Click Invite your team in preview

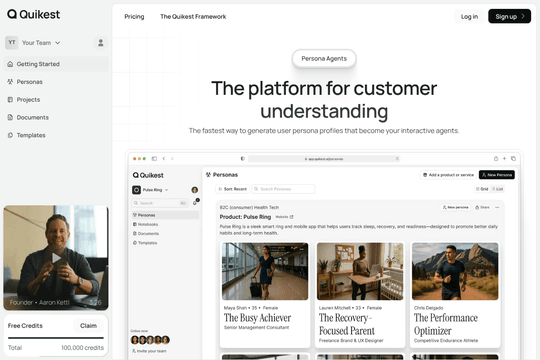coord(149,351)
